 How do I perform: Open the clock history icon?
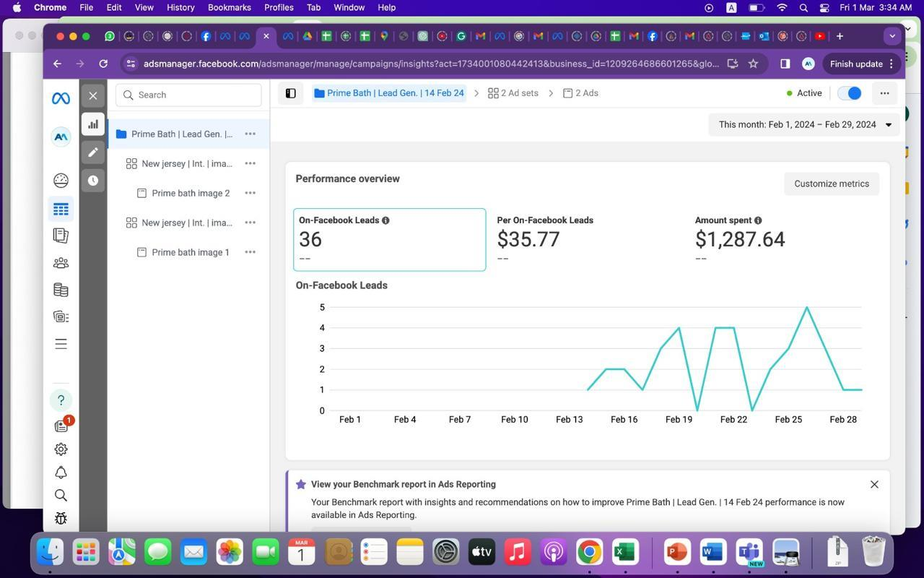tap(93, 181)
